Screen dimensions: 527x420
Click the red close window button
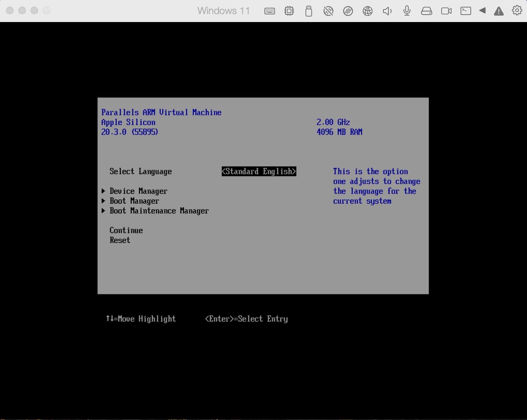(10, 10)
